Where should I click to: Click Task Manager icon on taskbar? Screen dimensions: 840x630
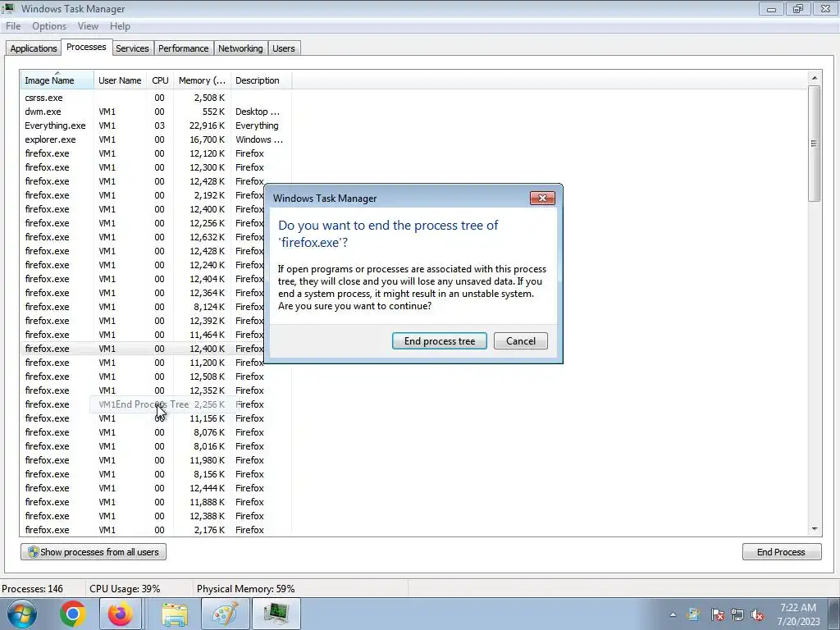[276, 614]
